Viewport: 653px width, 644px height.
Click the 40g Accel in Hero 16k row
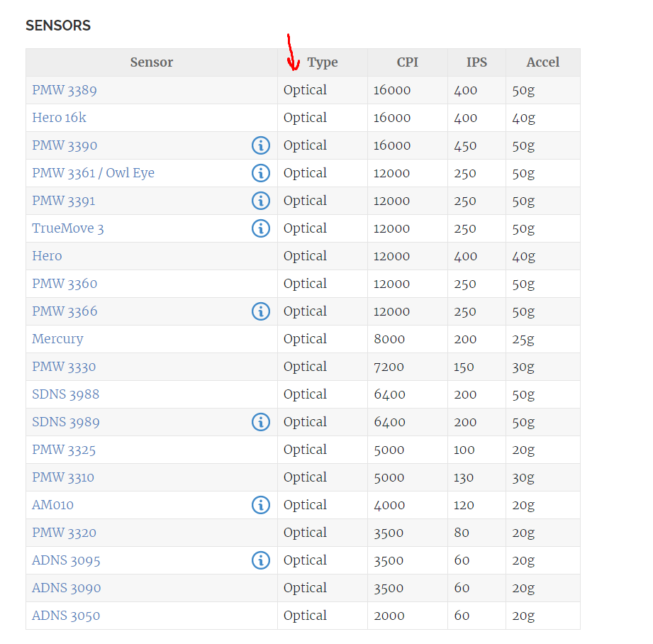pos(523,118)
